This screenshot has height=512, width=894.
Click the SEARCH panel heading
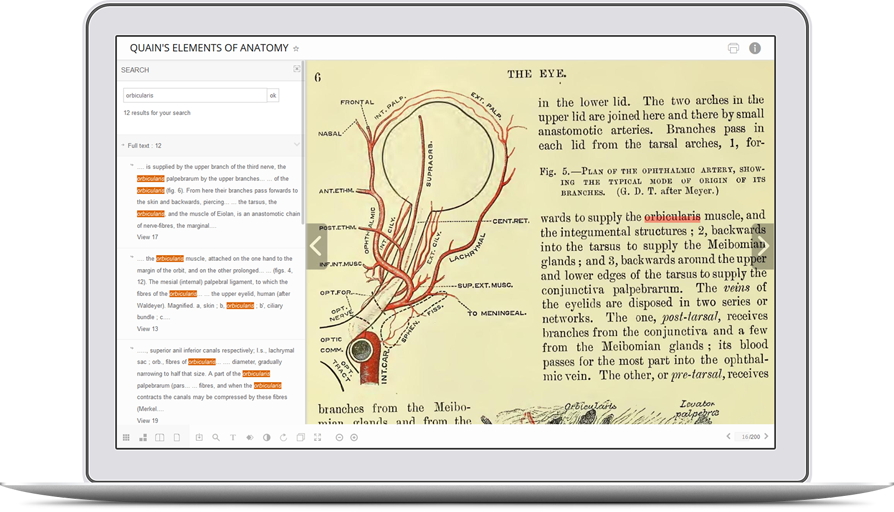click(x=135, y=70)
